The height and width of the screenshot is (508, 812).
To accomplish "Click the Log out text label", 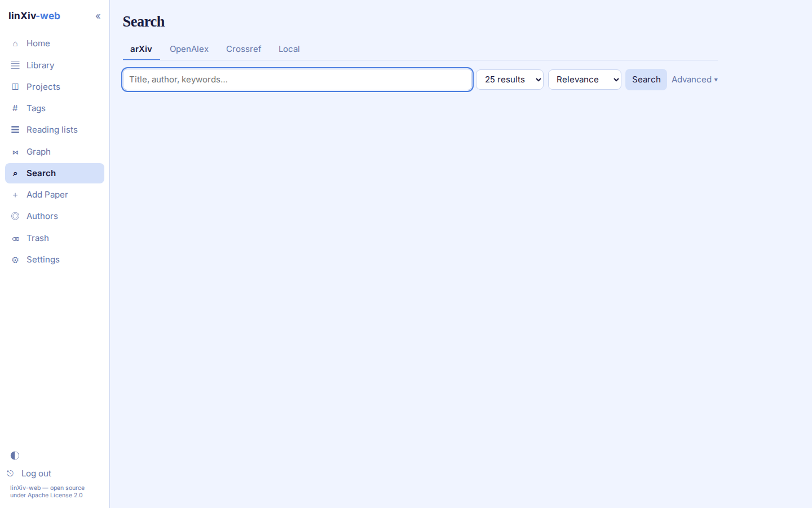I will (36, 474).
